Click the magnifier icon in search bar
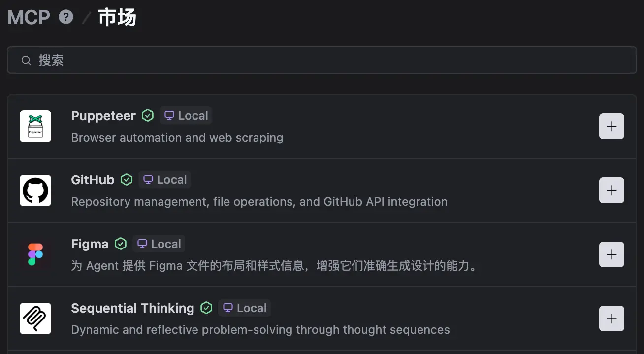This screenshot has height=354, width=644. 26,60
